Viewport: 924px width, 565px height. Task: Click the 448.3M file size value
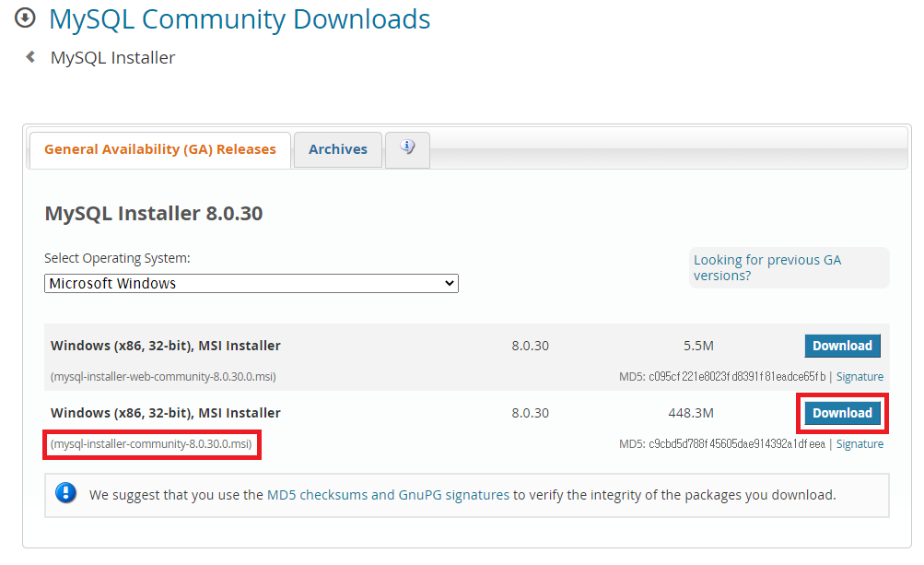pos(691,413)
